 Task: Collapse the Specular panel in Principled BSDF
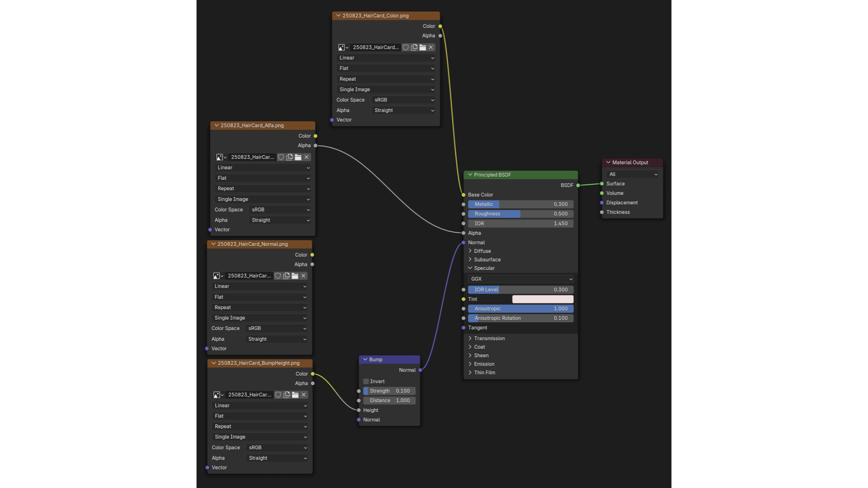click(470, 268)
